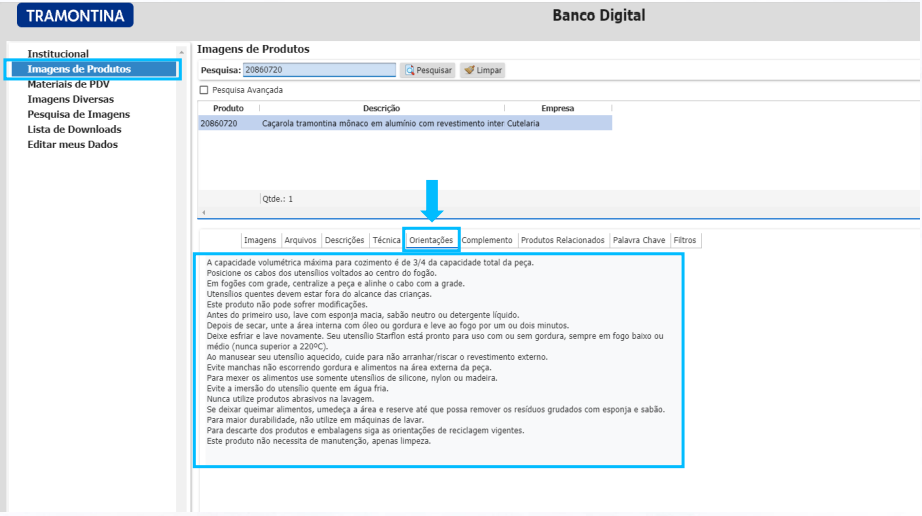The width and height of the screenshot is (922, 516).
Task: Sort by Produto column header
Action: click(228, 108)
